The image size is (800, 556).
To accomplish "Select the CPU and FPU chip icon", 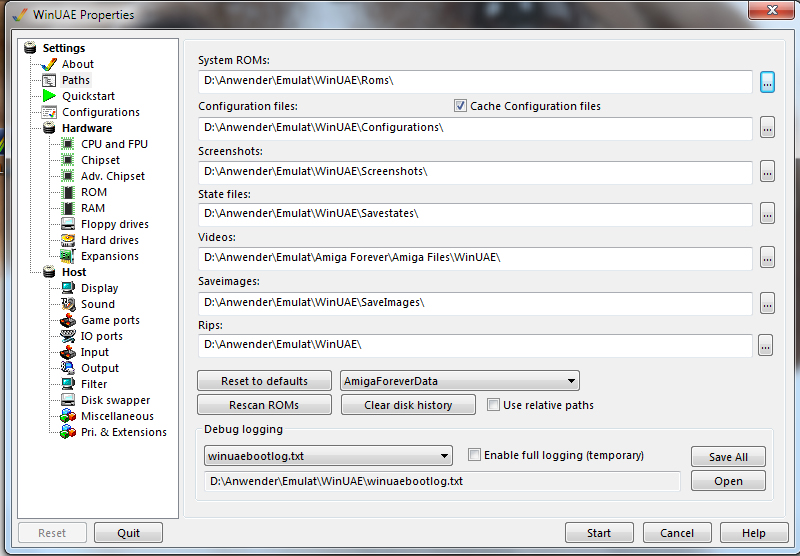I will (x=68, y=144).
